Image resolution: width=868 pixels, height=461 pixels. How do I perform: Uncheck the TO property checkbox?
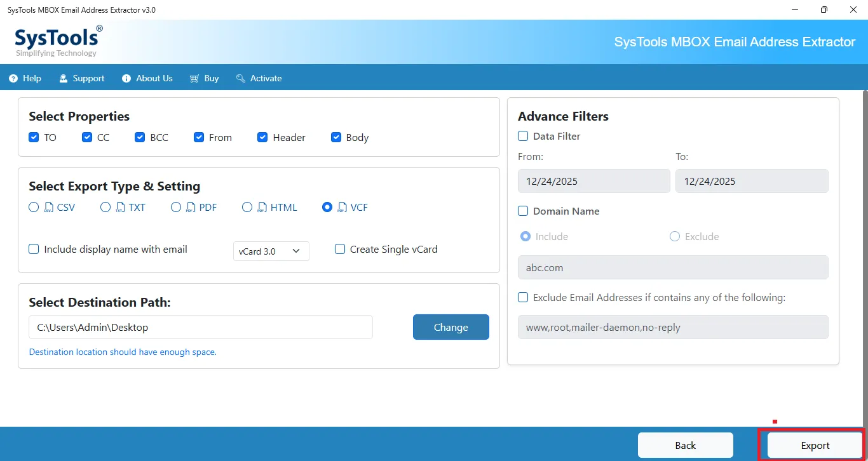click(34, 137)
